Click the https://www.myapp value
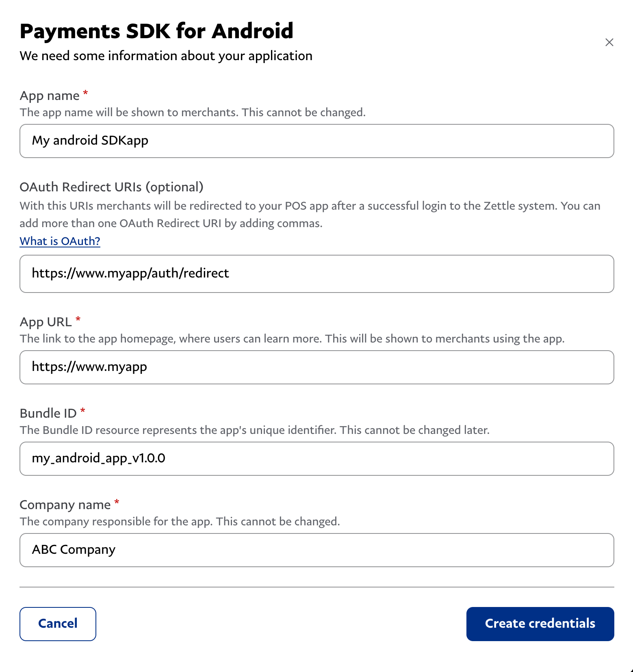Viewport: 633px width, 672px height. tap(89, 367)
